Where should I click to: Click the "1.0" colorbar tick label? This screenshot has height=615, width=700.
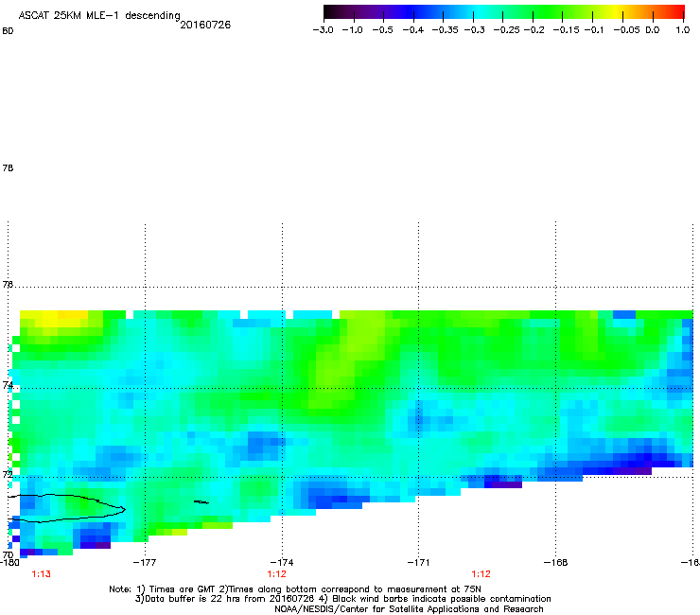click(x=683, y=30)
